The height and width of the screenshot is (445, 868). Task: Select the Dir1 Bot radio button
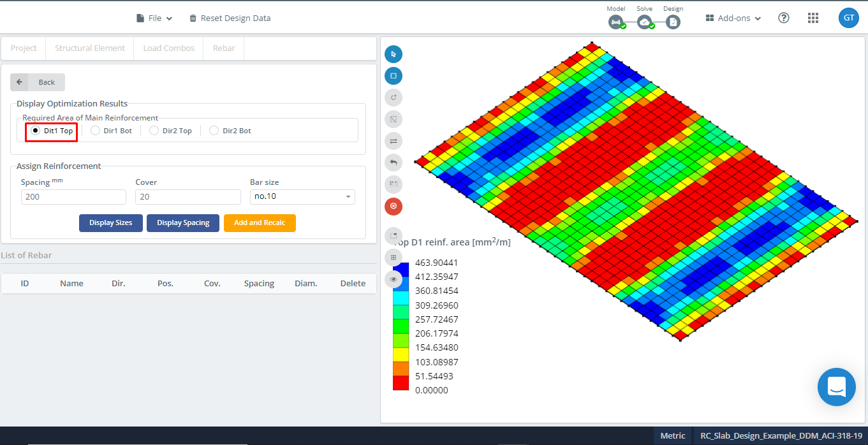95,130
